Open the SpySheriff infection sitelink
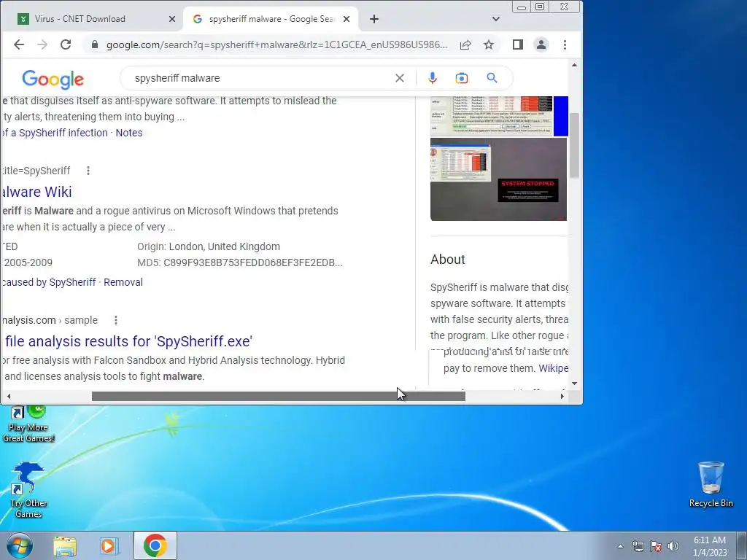The height and width of the screenshot is (560, 747). tap(54, 133)
